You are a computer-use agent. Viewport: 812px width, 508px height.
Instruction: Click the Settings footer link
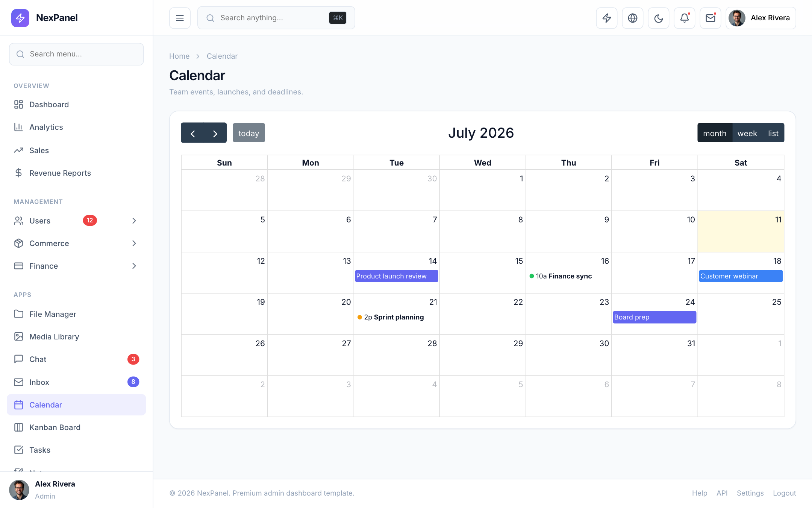click(750, 493)
